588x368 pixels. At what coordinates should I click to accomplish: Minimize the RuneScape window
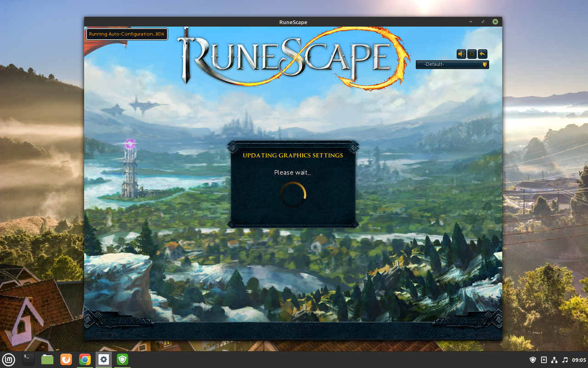(x=471, y=22)
